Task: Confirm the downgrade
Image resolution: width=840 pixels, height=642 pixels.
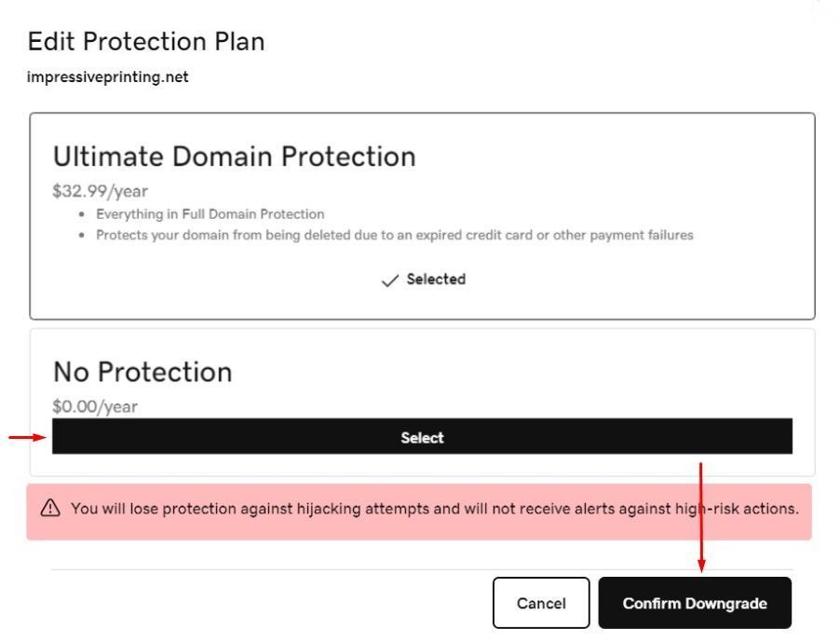Action: click(695, 603)
